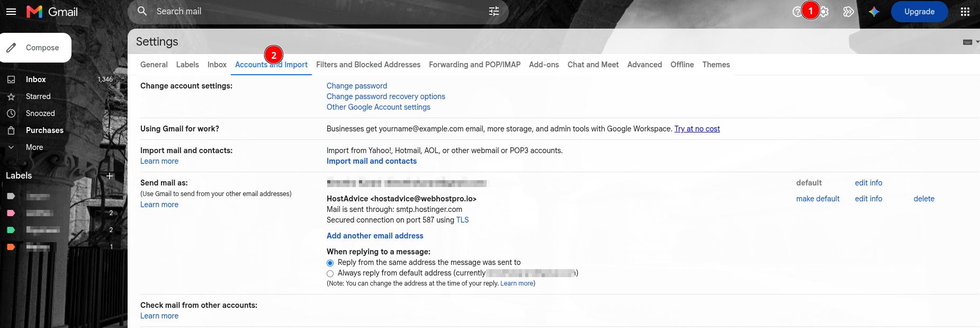This screenshot has width=980, height=328.
Task: Open Forwarding and POP/IMAP tab
Action: (475, 65)
